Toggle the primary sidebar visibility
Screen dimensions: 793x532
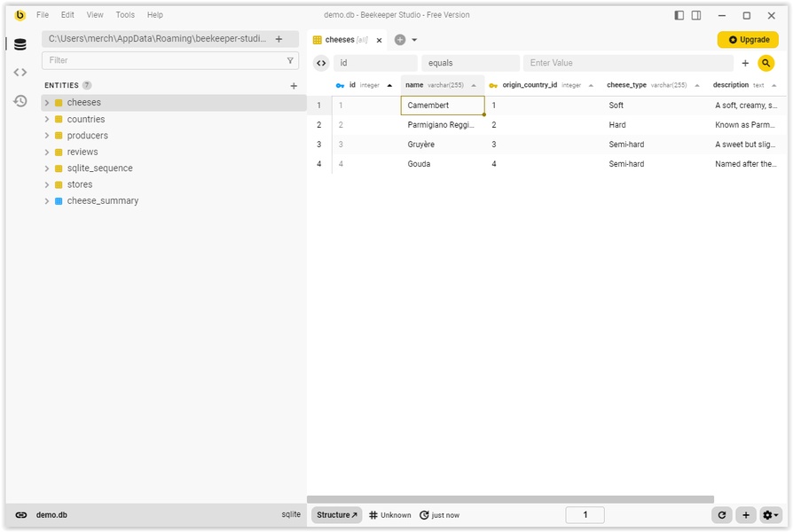pos(679,15)
